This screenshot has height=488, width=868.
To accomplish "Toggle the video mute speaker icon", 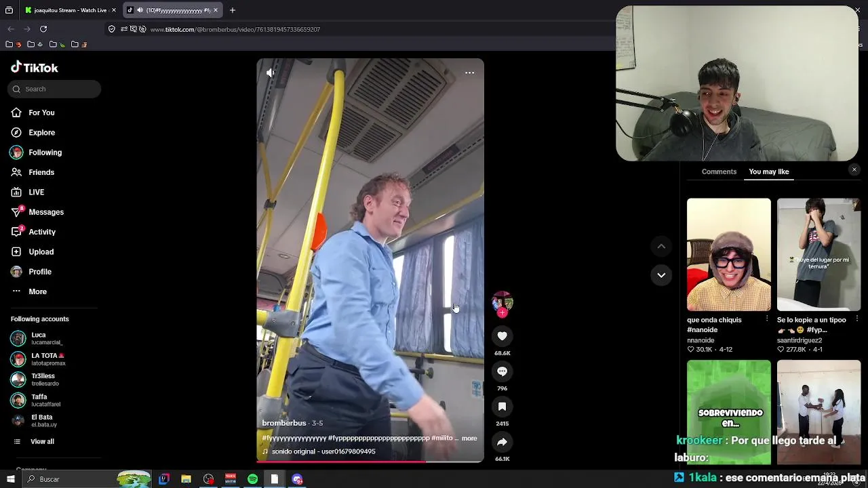I will (x=270, y=73).
